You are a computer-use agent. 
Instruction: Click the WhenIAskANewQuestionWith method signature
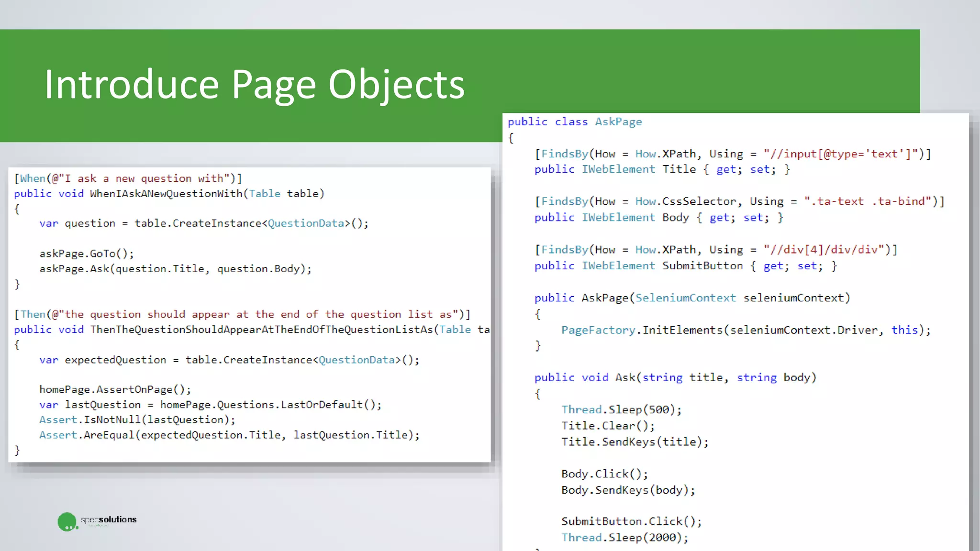click(x=169, y=194)
